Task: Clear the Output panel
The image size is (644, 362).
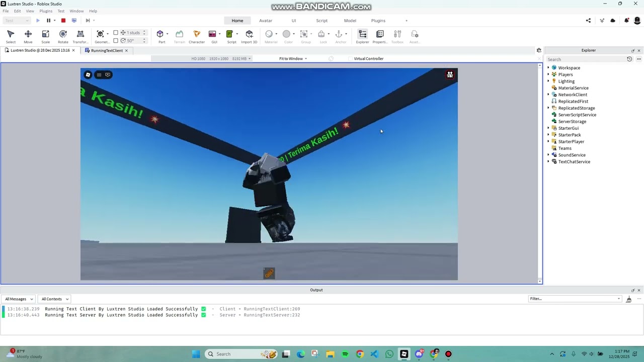Action: click(629, 299)
